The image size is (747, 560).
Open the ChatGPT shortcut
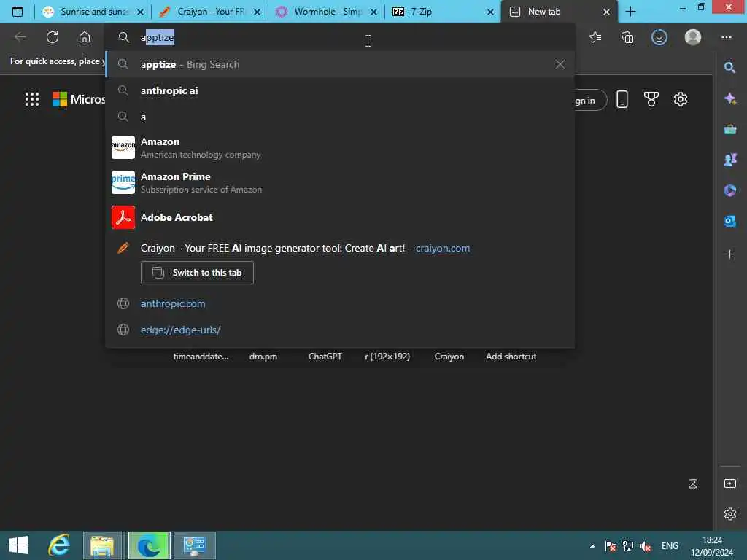click(325, 356)
